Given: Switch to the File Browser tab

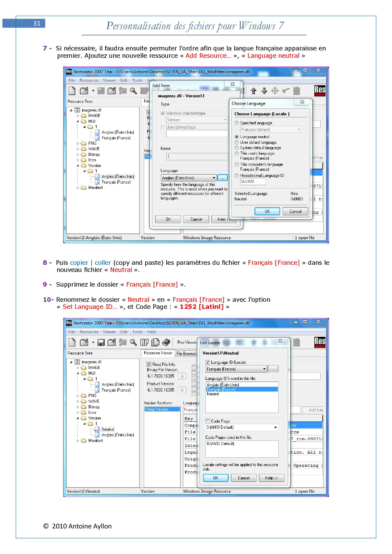Looking at the screenshot, I should coord(186,354).
